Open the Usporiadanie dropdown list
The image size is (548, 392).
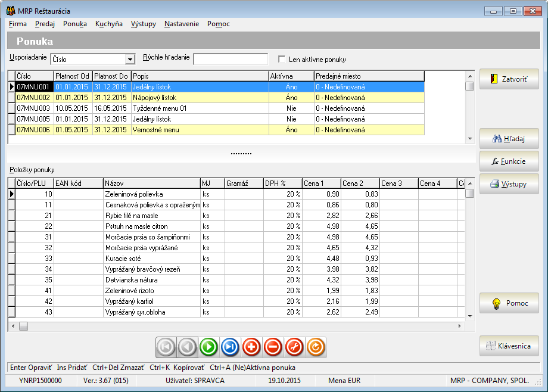pyautogui.click(x=130, y=60)
